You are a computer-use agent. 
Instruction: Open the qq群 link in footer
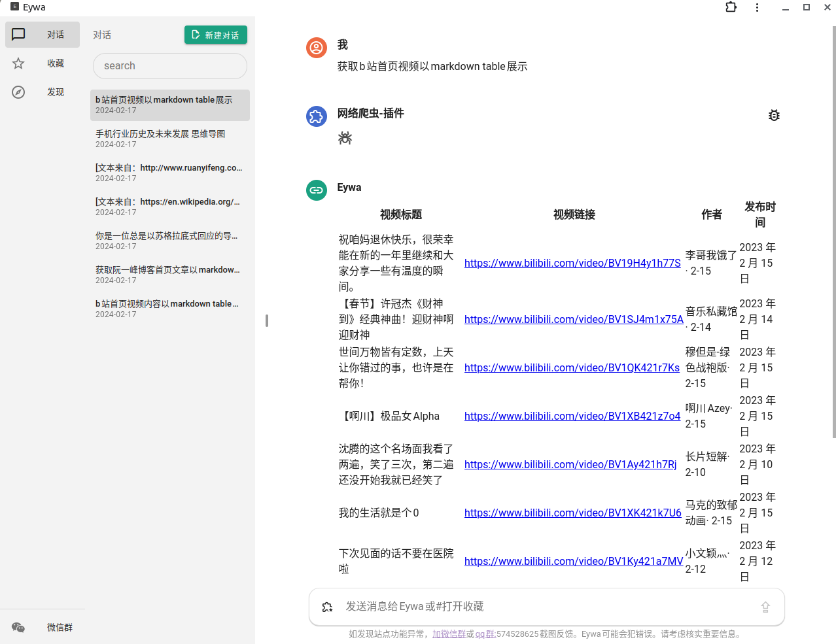click(485, 634)
